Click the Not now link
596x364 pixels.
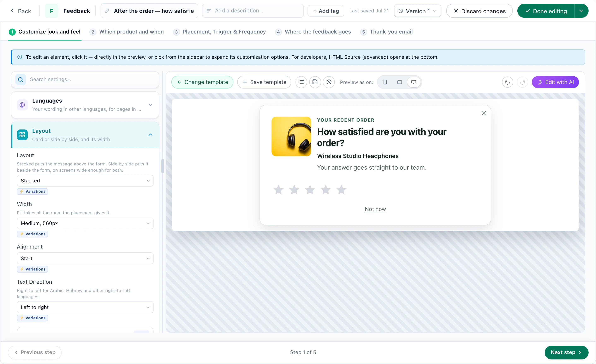point(375,209)
